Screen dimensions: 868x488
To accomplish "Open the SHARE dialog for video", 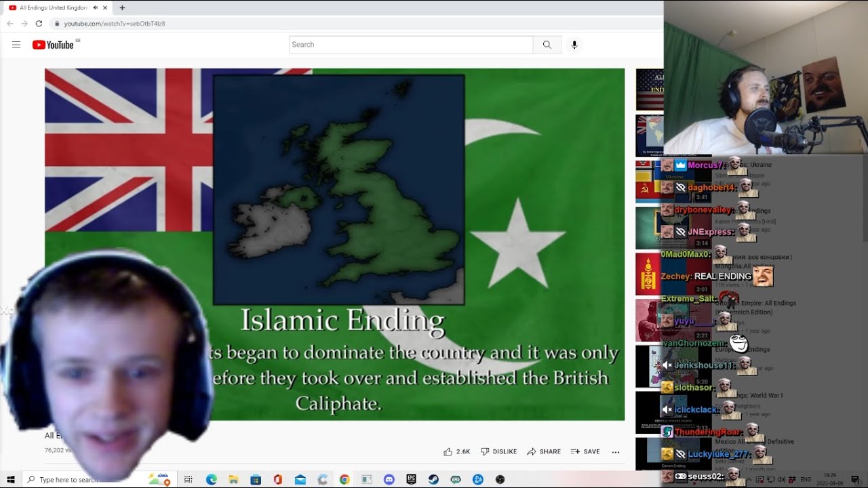I will pos(544,451).
